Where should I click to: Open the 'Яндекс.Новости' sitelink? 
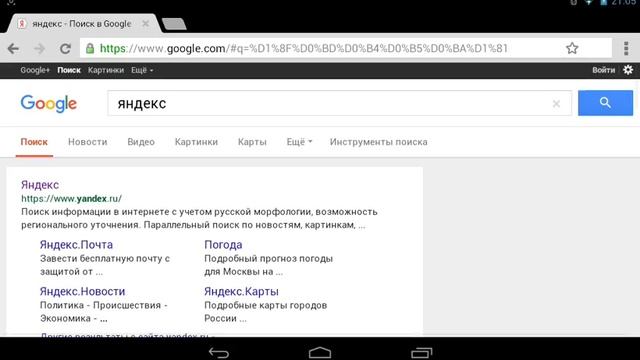point(82,291)
